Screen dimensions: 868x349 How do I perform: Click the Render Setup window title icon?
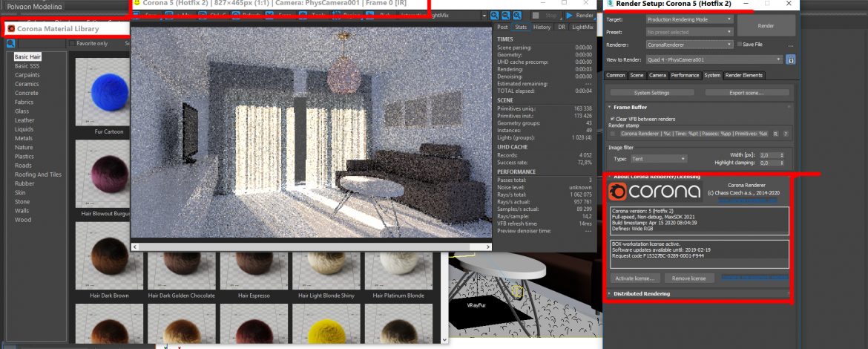point(610,3)
